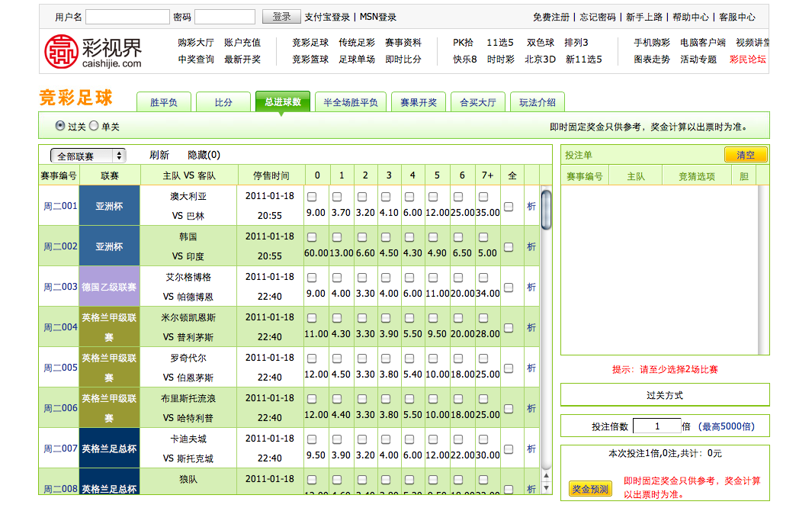Click the 彩视界 caishijie.com logo

(x=93, y=51)
